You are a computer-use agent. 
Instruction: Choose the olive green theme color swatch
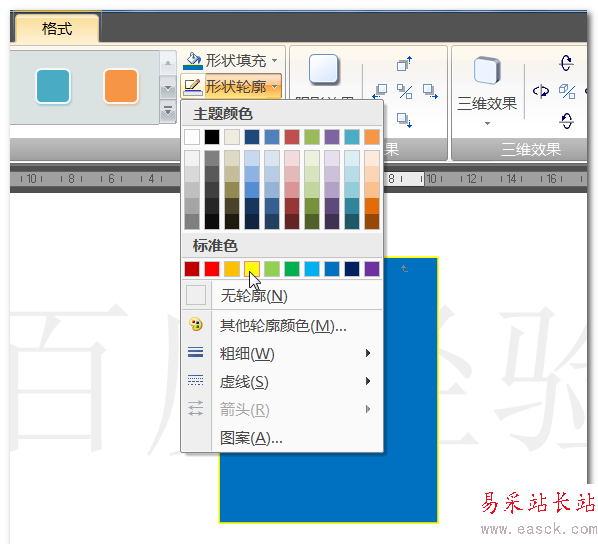[x=312, y=137]
